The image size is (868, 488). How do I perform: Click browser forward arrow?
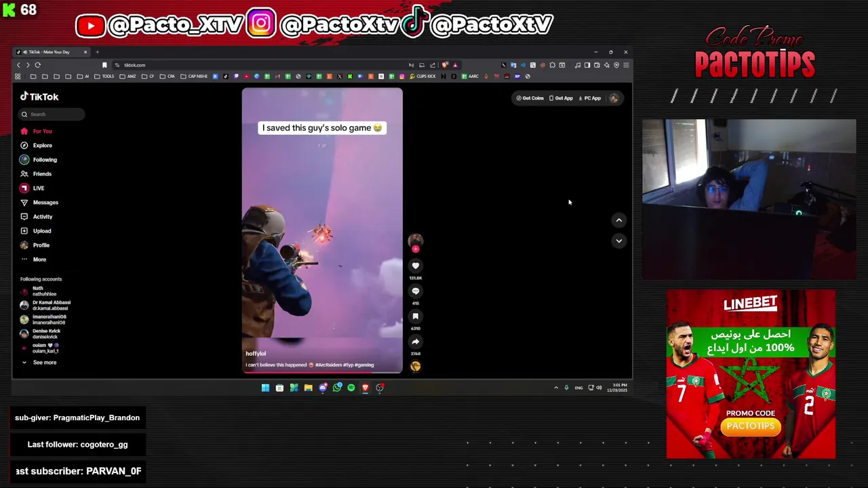click(28, 65)
